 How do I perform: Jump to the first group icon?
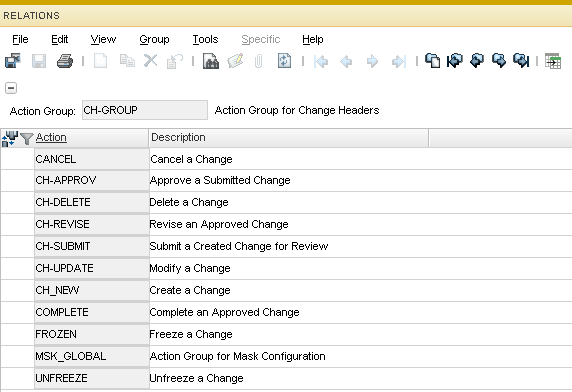(x=455, y=61)
